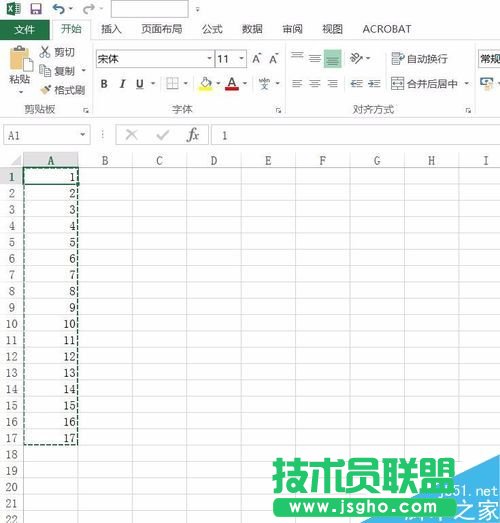Image resolution: width=500 pixels, height=523 pixels.
Task: Click the phonetic guide 文 icon
Action: coord(265,83)
